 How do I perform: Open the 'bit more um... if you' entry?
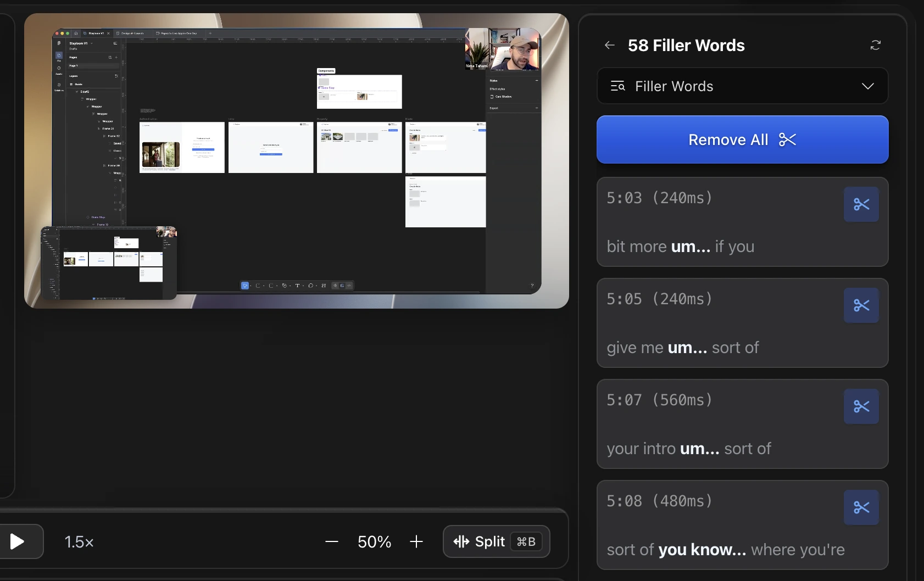click(743, 222)
